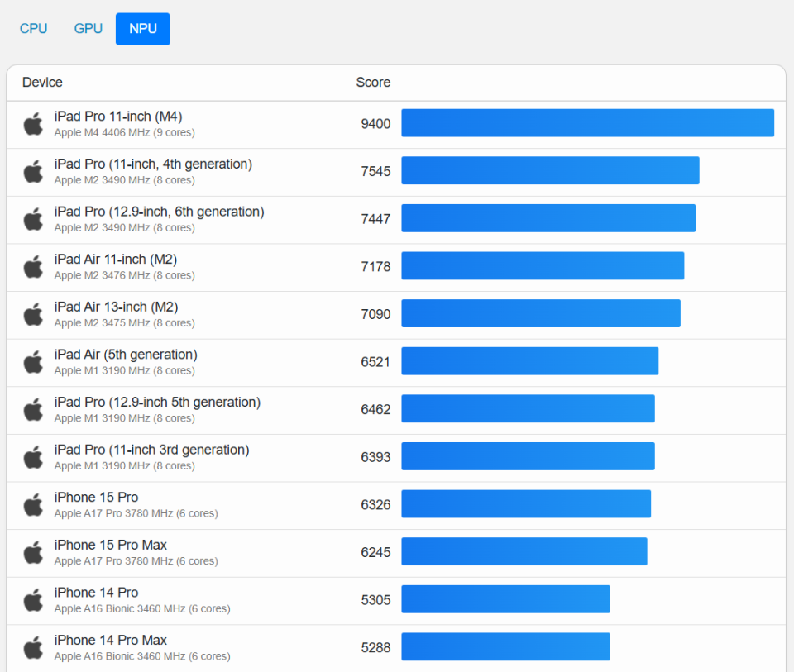Click Apple icon beside iPad Air (5th generation)
The image size is (794, 672).
coord(33,362)
